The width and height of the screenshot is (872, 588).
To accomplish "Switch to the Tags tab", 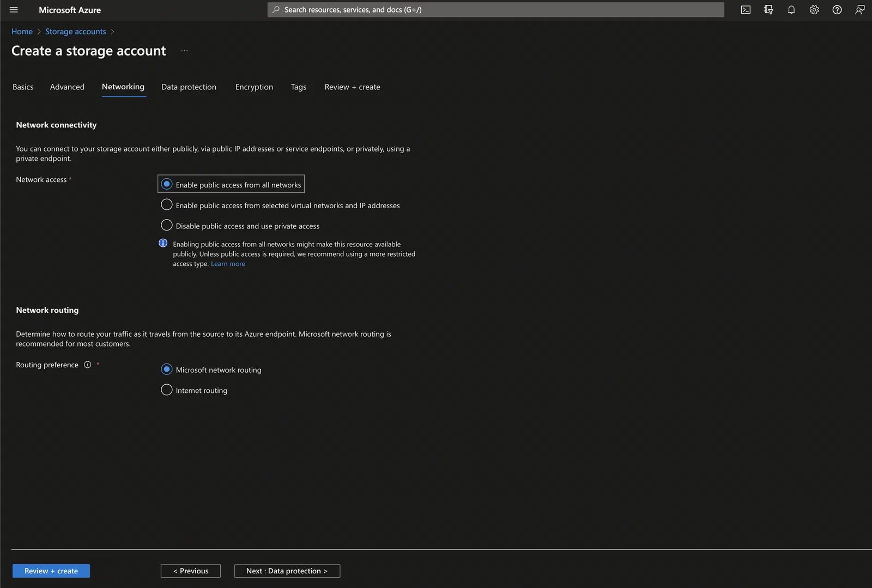I will [299, 87].
